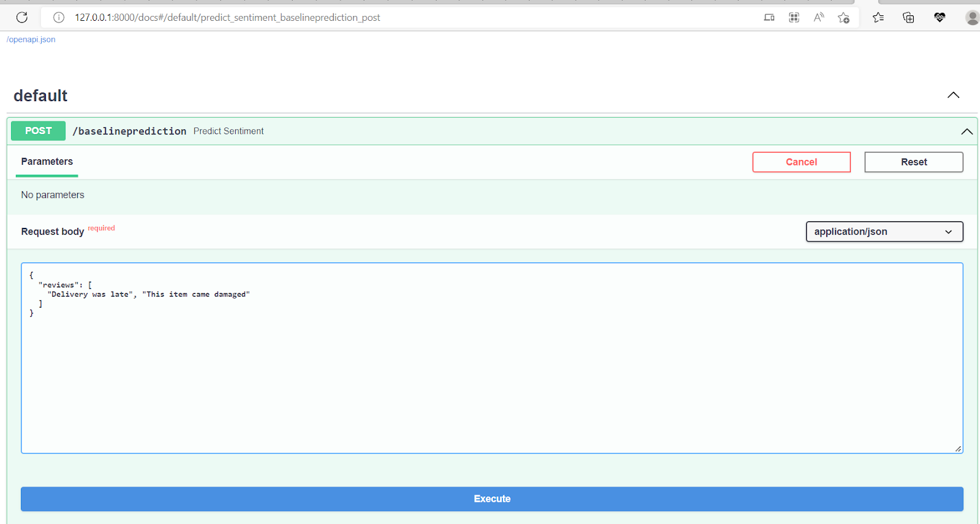Click the green POST method badge

(x=38, y=131)
